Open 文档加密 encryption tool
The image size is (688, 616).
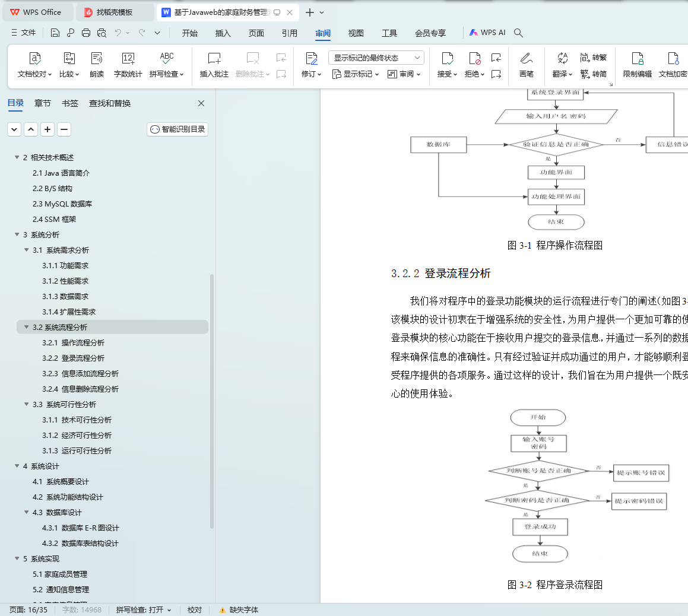(x=673, y=65)
